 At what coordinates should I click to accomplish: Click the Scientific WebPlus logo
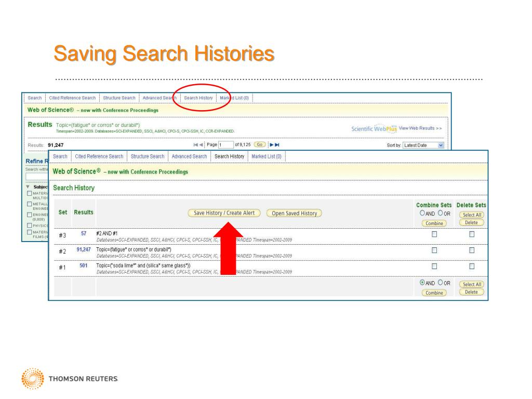(x=374, y=129)
